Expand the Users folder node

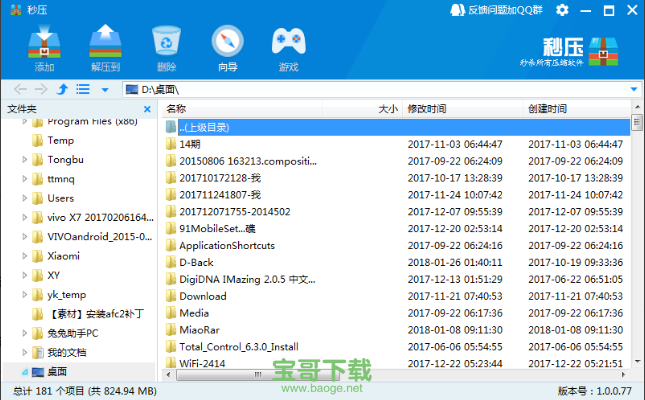tap(24, 198)
